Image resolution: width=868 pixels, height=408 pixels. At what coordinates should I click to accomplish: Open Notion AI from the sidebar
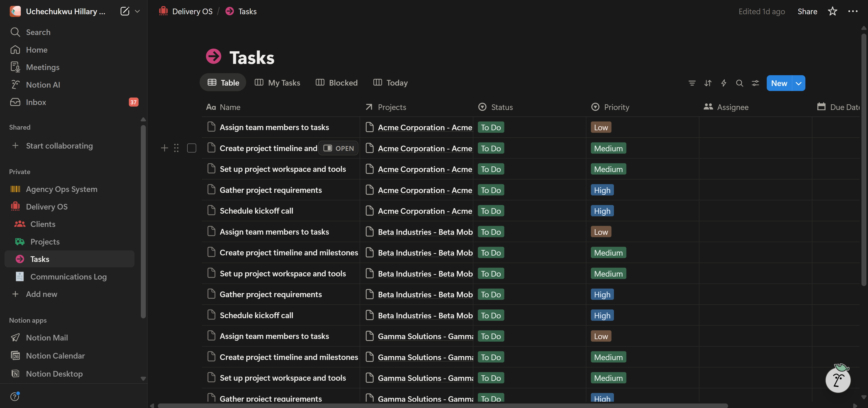43,84
